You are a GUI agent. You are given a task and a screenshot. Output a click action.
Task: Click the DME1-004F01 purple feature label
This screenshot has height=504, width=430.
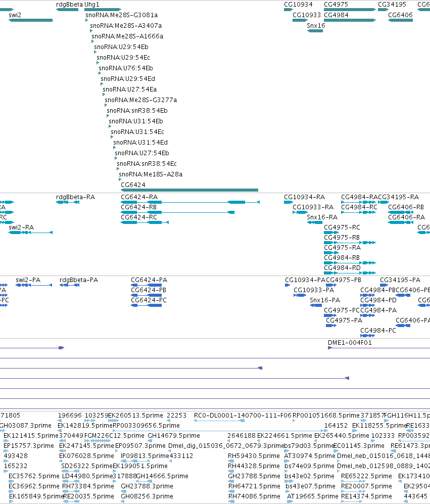click(x=350, y=343)
